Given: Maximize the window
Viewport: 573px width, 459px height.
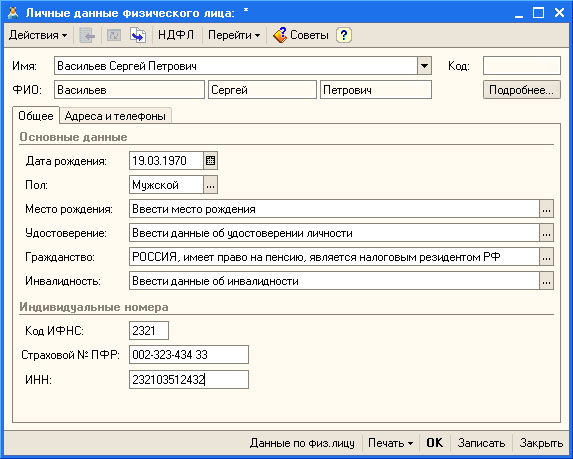Looking at the screenshot, I should [x=539, y=13].
